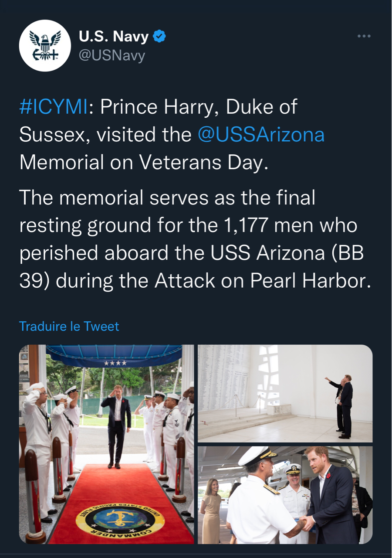
Task: Open the tweet's three-dot more options menu
Action: (364, 36)
